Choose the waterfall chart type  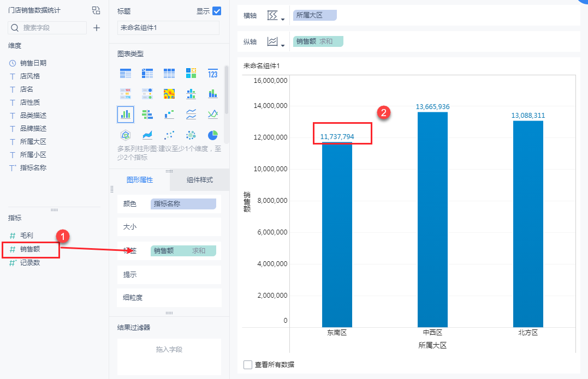169,114
